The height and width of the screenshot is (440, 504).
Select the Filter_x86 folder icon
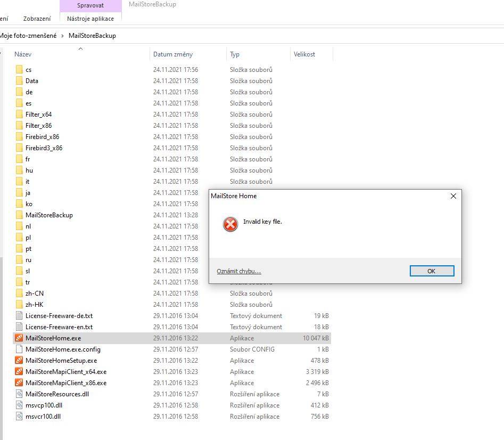click(x=19, y=125)
